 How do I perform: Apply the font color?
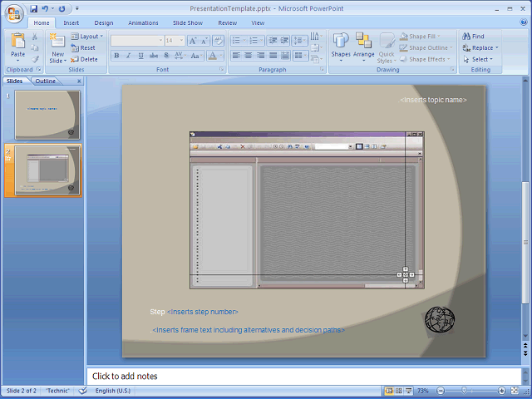[213, 56]
